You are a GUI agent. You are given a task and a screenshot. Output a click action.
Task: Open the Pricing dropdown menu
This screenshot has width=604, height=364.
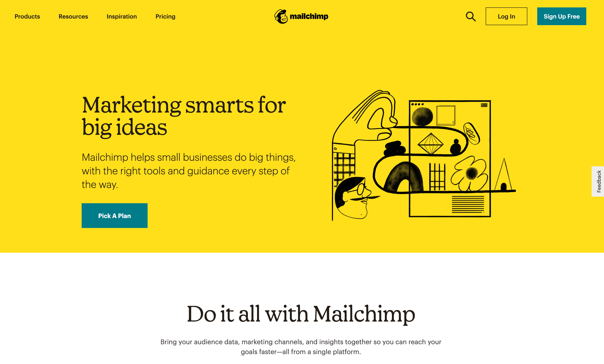click(165, 16)
